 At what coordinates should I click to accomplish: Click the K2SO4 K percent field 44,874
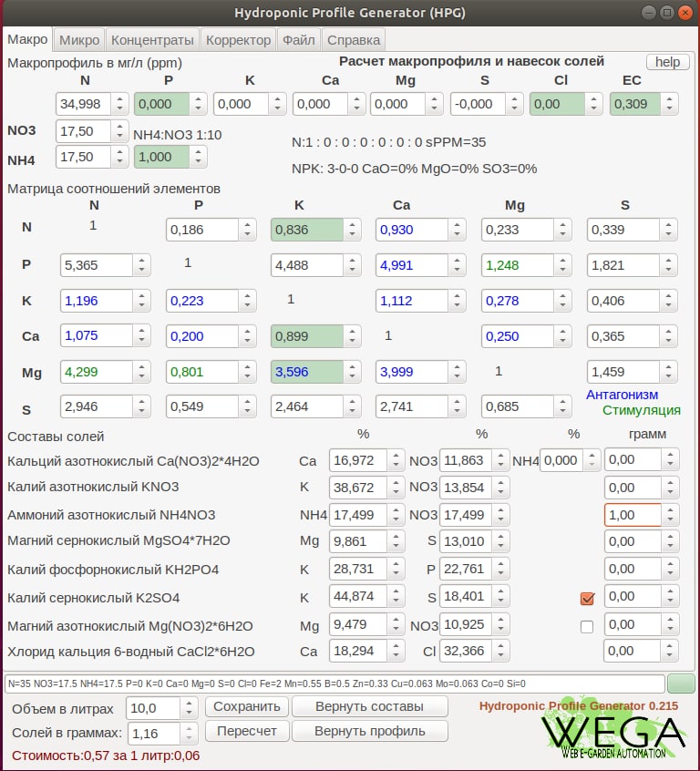[x=358, y=596]
